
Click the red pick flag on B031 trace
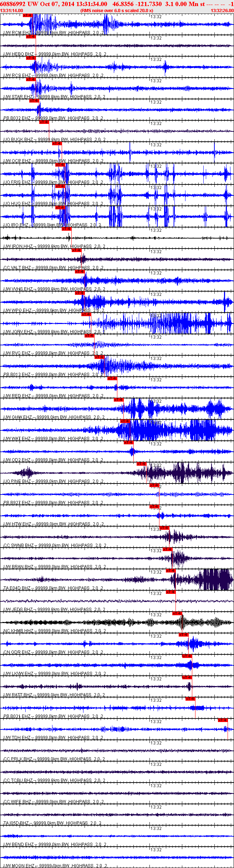[x=190, y=699]
